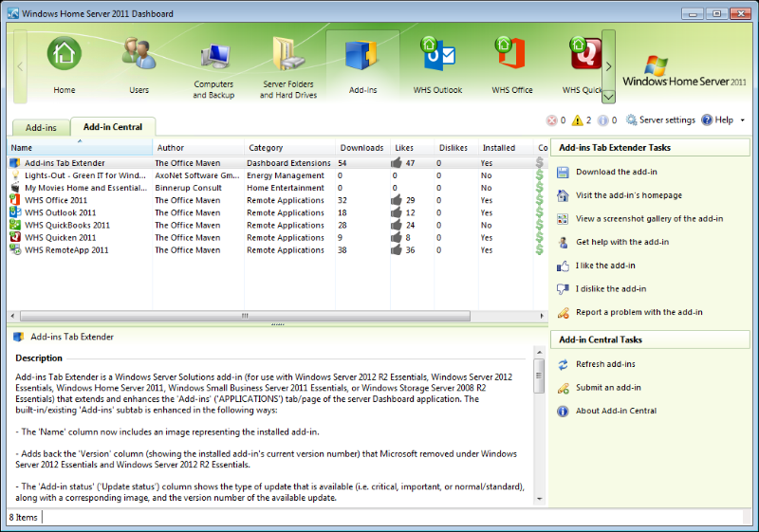This screenshot has height=532, width=759.
Task: Click the splitter grip between panes
Action: (x=277, y=324)
